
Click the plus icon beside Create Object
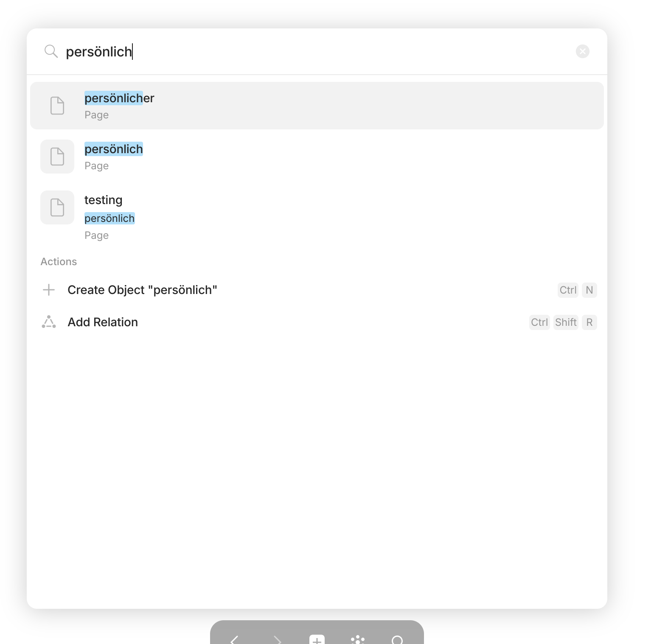[49, 290]
